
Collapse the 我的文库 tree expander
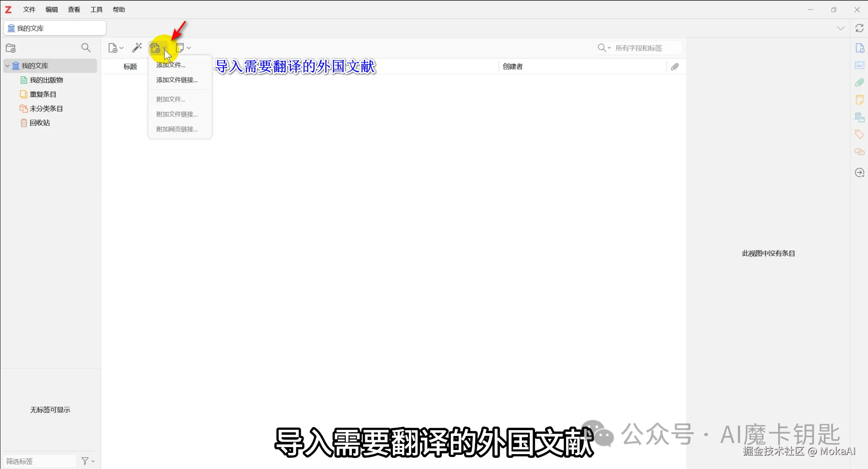(7, 65)
